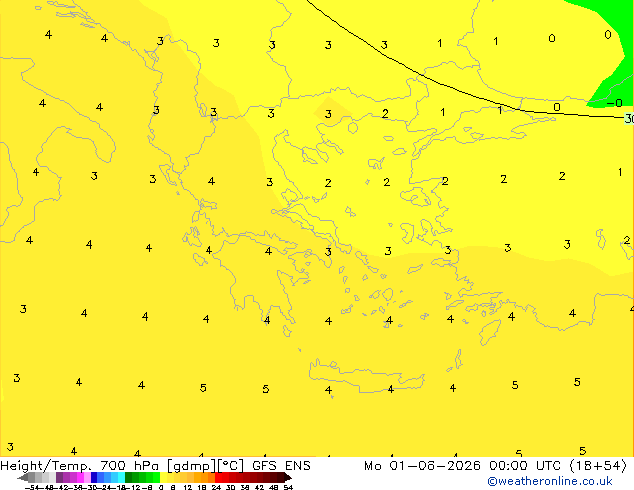Screen dimensions: 634x490
Task: Click the '-0' temperature value on the map
Action: pos(615,103)
